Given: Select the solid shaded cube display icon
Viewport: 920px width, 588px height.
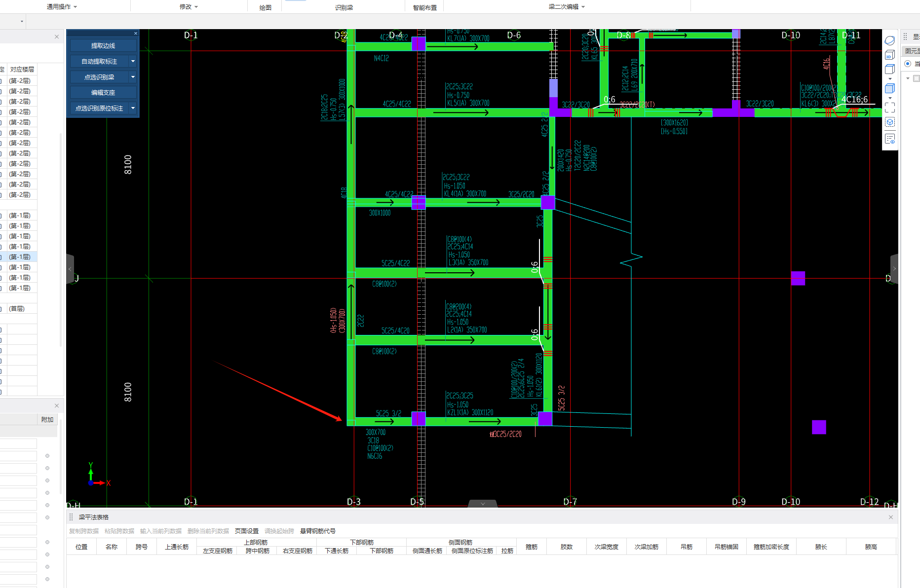Looking at the screenshot, I should coord(890,89).
